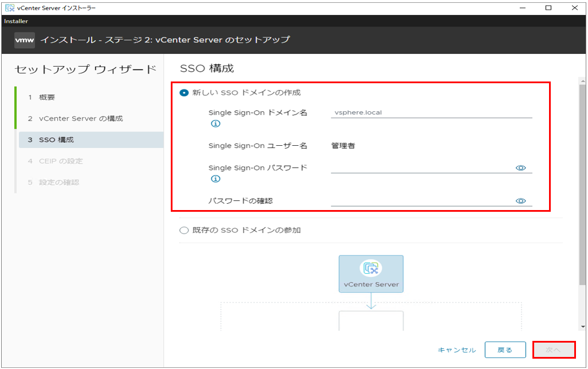Click the パスワードの確認 label
The image size is (588, 369).
pos(241,201)
